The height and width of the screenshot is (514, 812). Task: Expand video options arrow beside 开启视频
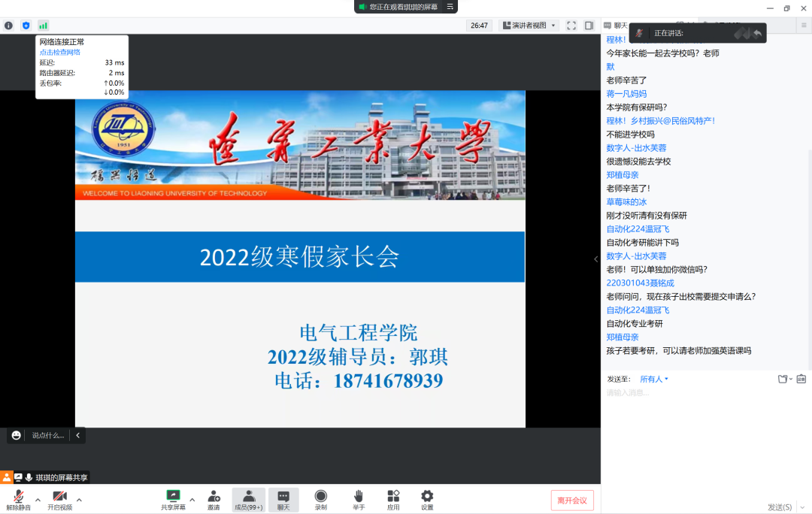click(x=79, y=500)
